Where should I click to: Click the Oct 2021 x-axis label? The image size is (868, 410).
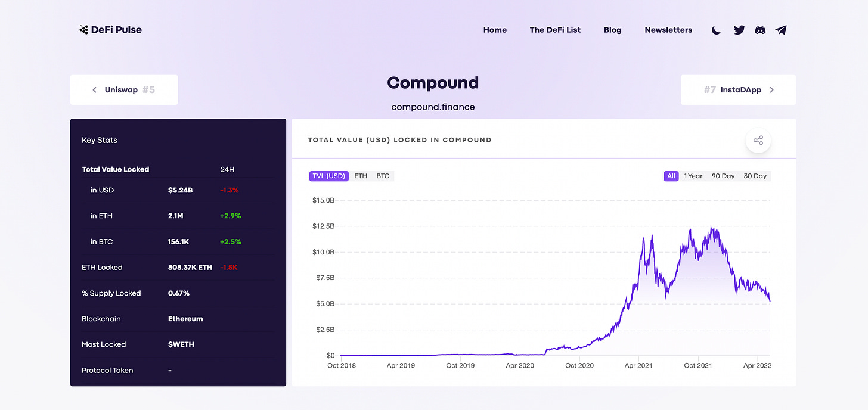[698, 365]
